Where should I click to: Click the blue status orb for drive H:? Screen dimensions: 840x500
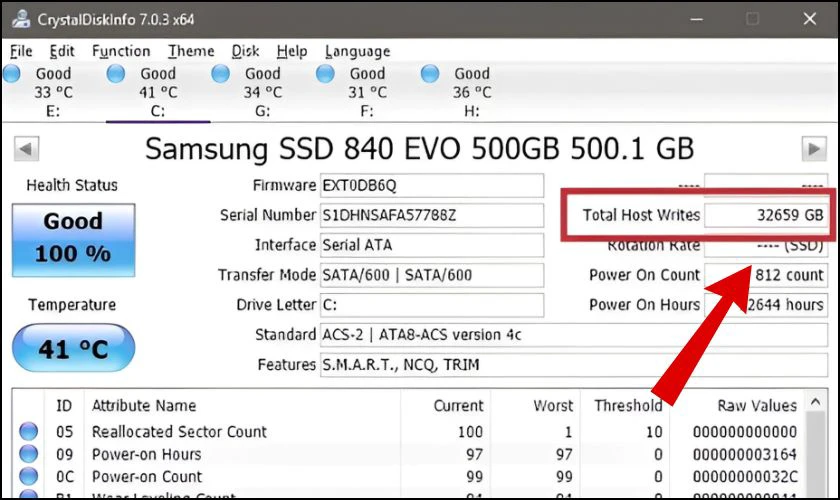[x=430, y=73]
